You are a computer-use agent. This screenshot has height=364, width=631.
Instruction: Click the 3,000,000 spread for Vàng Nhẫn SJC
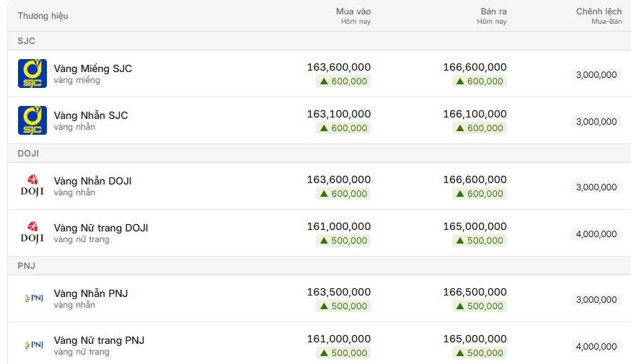point(596,122)
